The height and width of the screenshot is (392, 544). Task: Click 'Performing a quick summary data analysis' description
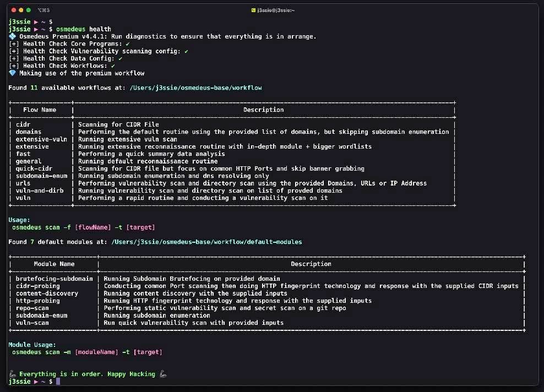click(151, 154)
